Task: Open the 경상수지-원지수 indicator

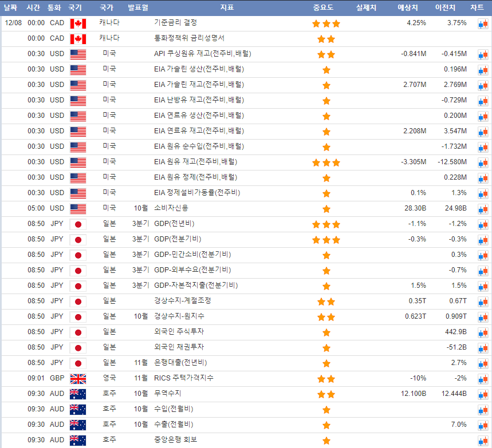Action: (179, 316)
